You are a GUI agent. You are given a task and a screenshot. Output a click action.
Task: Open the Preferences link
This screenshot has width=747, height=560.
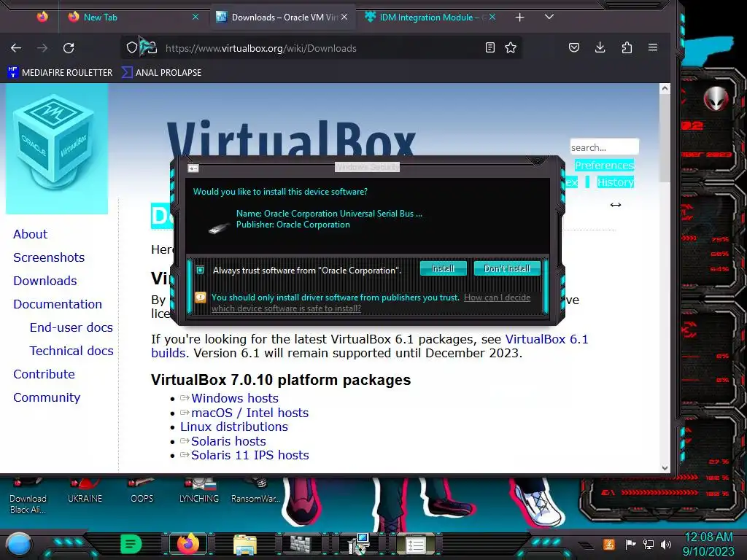click(604, 166)
